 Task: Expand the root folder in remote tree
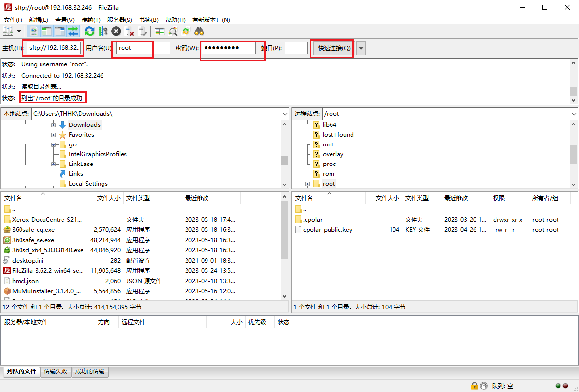pyautogui.click(x=307, y=184)
